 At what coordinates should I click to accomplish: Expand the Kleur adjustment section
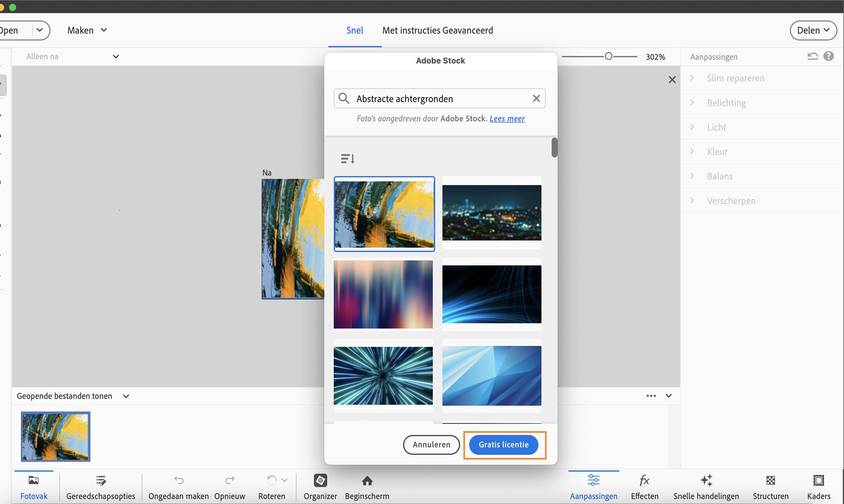point(717,152)
